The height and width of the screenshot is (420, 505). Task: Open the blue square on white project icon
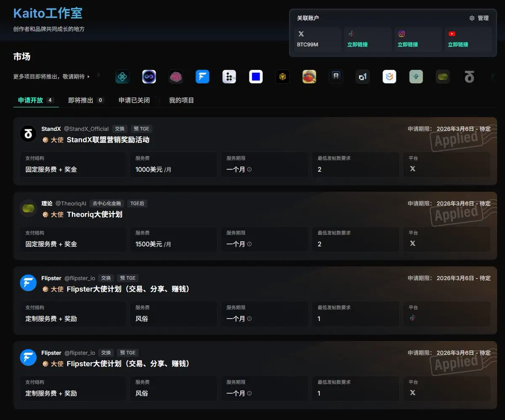click(x=256, y=77)
